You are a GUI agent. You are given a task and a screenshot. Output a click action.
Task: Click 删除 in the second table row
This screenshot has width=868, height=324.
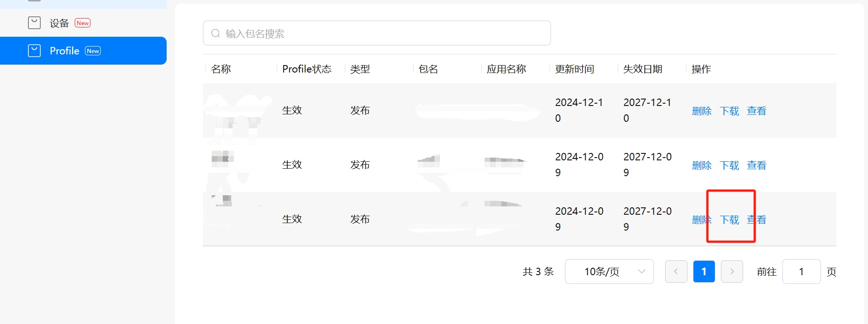pyautogui.click(x=701, y=165)
